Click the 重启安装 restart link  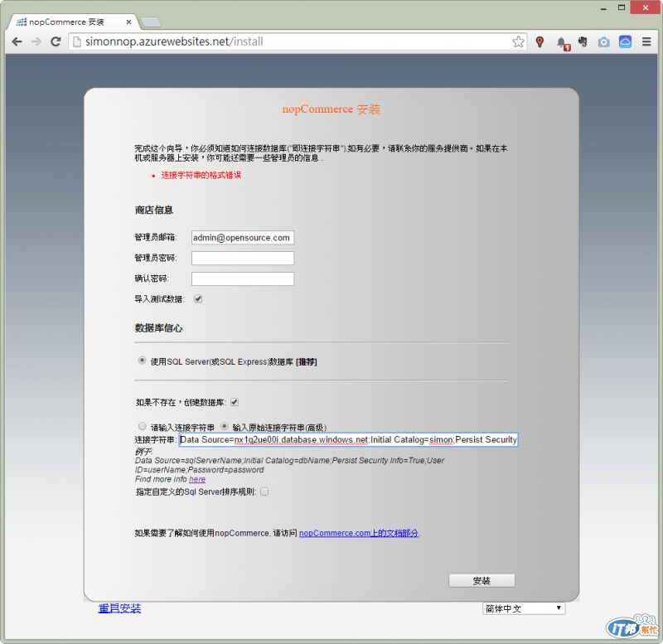pos(119,608)
